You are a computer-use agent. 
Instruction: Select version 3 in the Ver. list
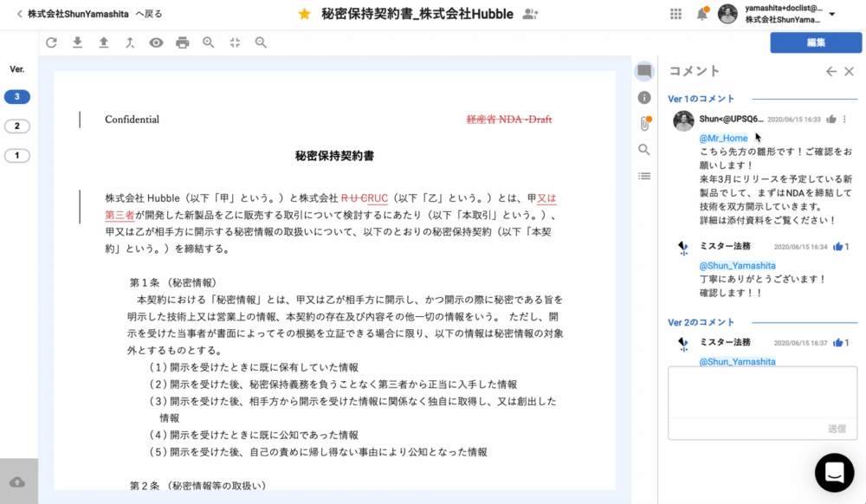click(17, 97)
